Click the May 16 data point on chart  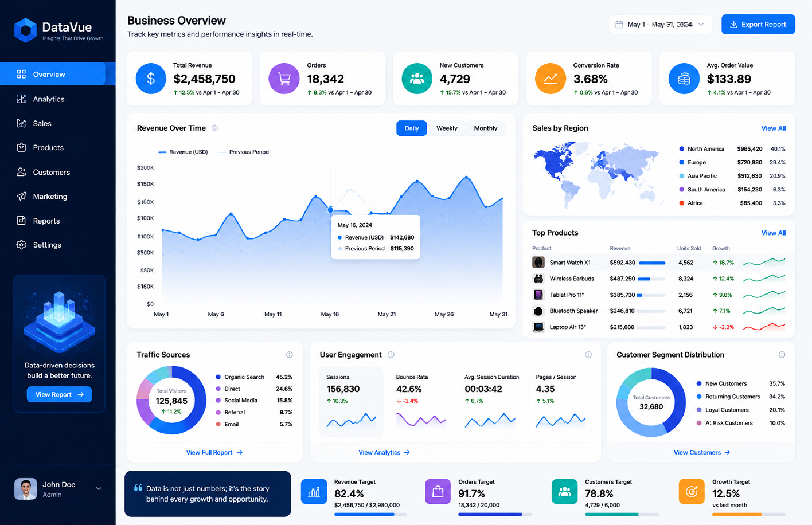(330, 210)
